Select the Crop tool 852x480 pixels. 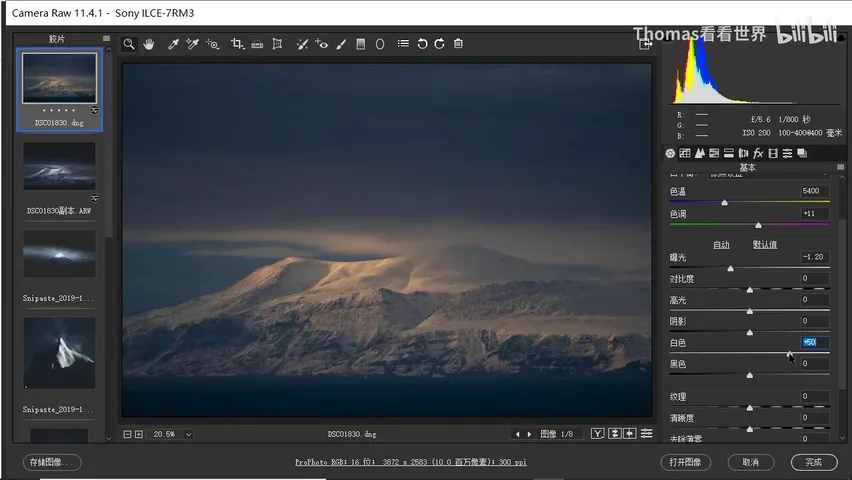click(237, 44)
